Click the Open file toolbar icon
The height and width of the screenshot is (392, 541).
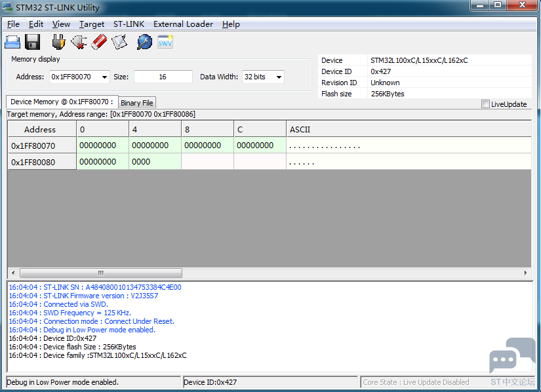[12, 42]
